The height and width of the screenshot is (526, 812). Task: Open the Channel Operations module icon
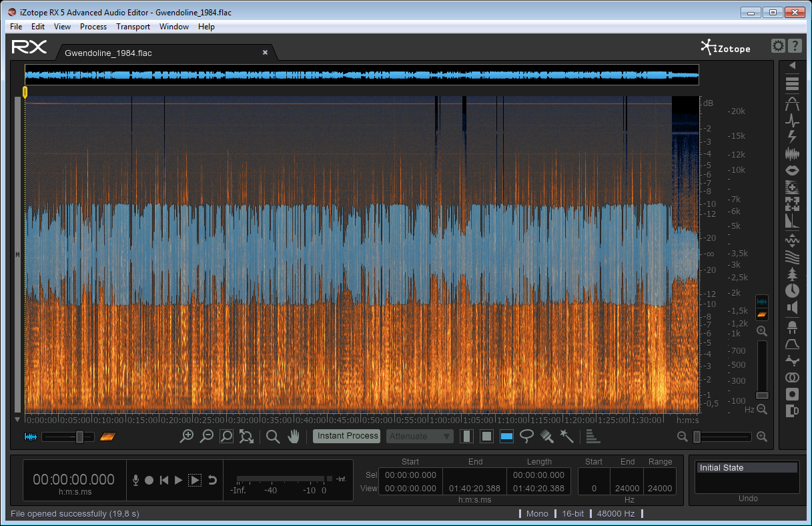click(792, 360)
